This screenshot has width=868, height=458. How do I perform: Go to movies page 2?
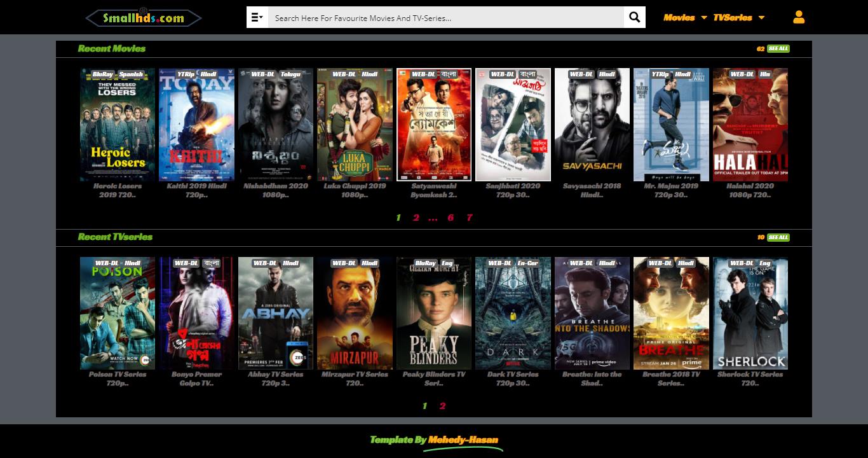[416, 218]
